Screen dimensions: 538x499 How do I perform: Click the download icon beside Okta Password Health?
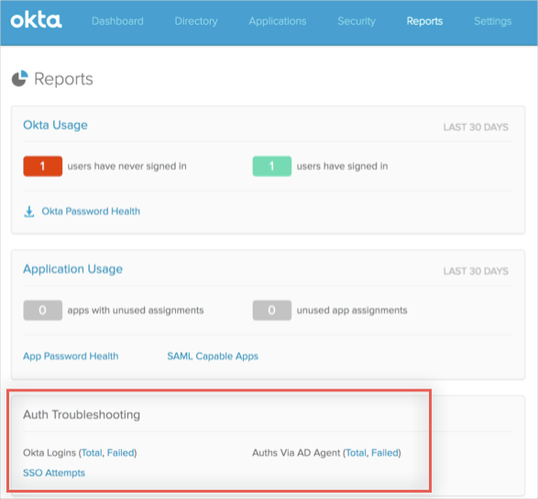click(29, 211)
